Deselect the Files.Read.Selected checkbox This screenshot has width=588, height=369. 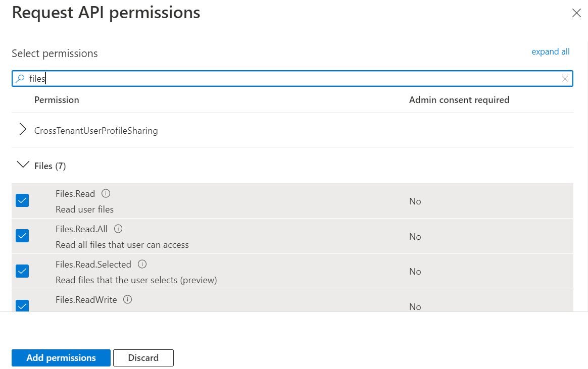[x=22, y=271]
